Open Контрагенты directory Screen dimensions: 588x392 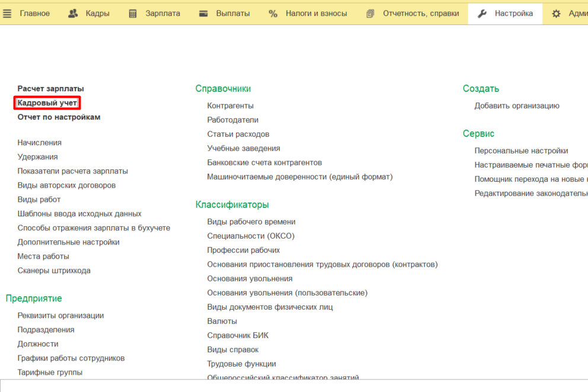230,106
